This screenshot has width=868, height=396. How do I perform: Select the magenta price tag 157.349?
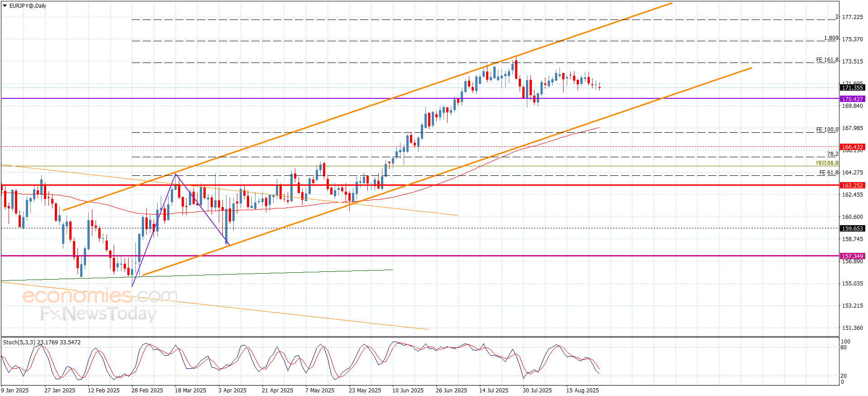coord(852,256)
